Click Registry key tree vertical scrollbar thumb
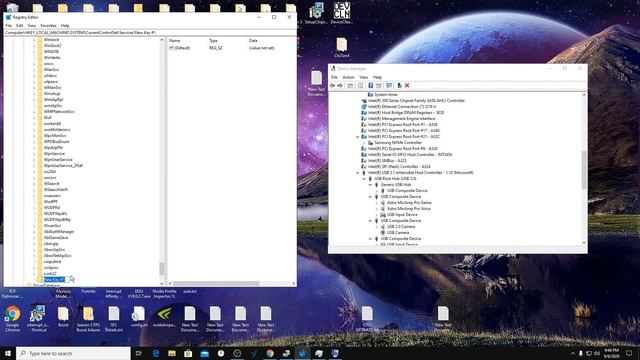The image size is (640, 360). (x=162, y=269)
